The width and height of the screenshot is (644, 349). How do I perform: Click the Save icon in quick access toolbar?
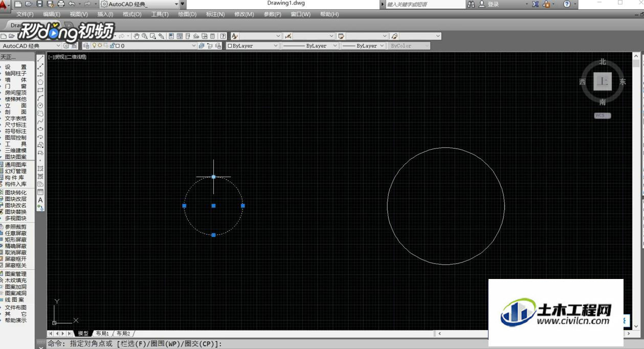pyautogui.click(x=39, y=4)
